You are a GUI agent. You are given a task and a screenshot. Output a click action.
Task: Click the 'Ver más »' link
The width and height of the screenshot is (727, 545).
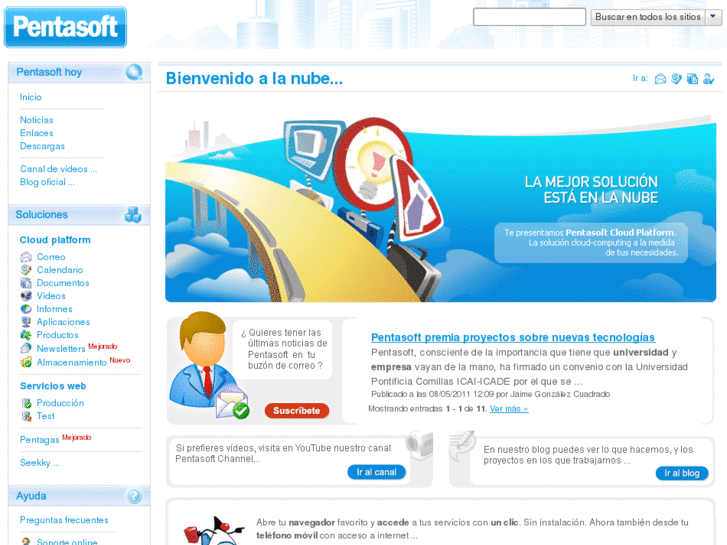tap(509, 409)
